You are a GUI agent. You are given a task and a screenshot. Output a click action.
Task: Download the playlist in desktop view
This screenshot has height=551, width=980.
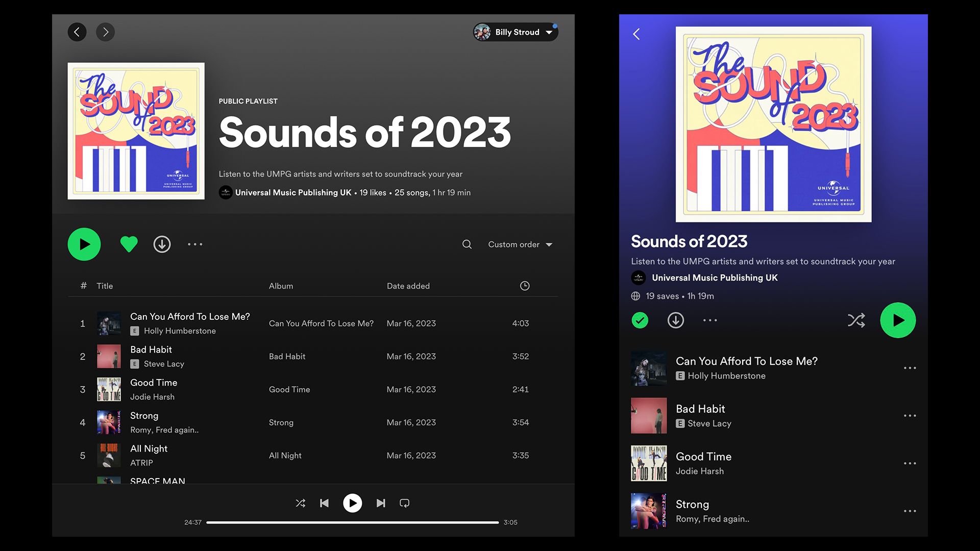click(162, 244)
